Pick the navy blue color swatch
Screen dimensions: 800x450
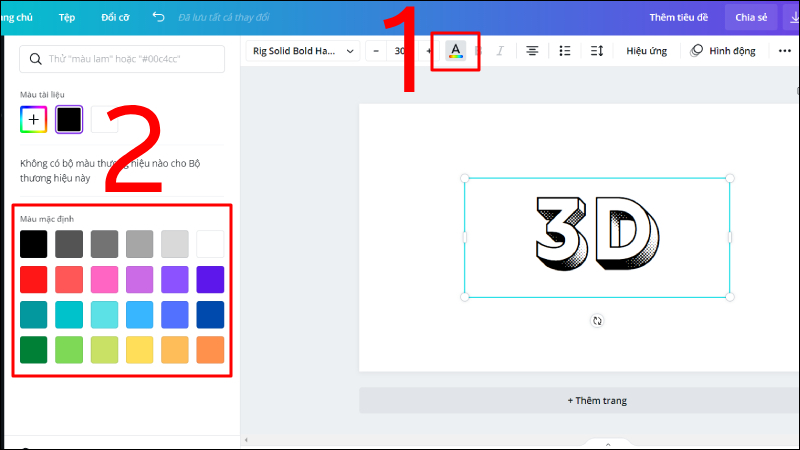click(210, 315)
